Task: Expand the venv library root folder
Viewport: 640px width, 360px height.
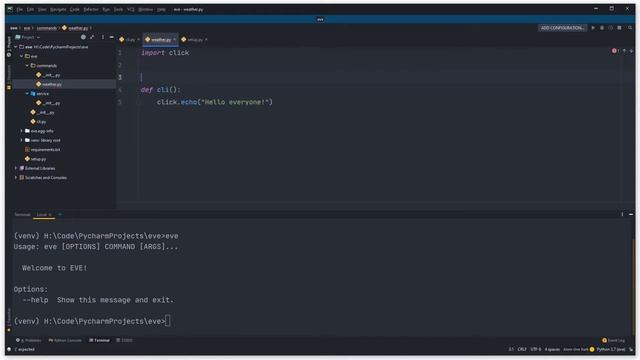Action: (x=21, y=140)
